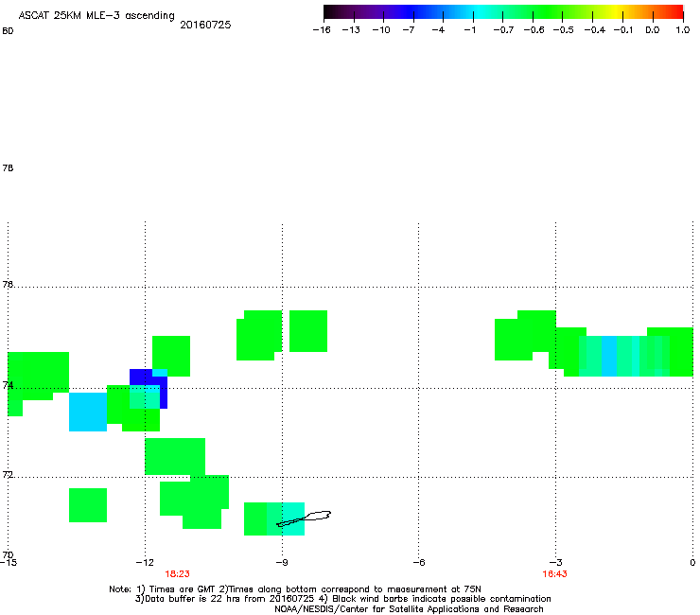Screen dimensions: 700x615
Task: Click the -0.6 color bar label
Action: [534, 30]
